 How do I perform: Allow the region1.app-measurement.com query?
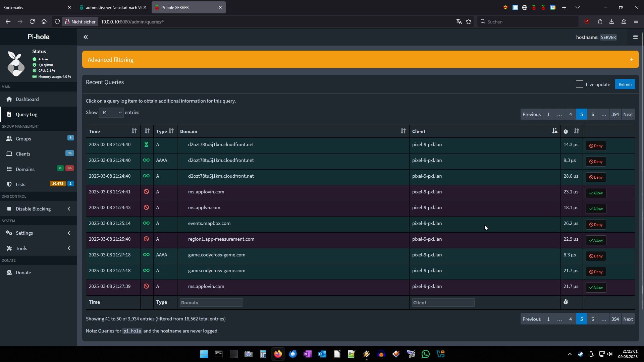(x=596, y=240)
